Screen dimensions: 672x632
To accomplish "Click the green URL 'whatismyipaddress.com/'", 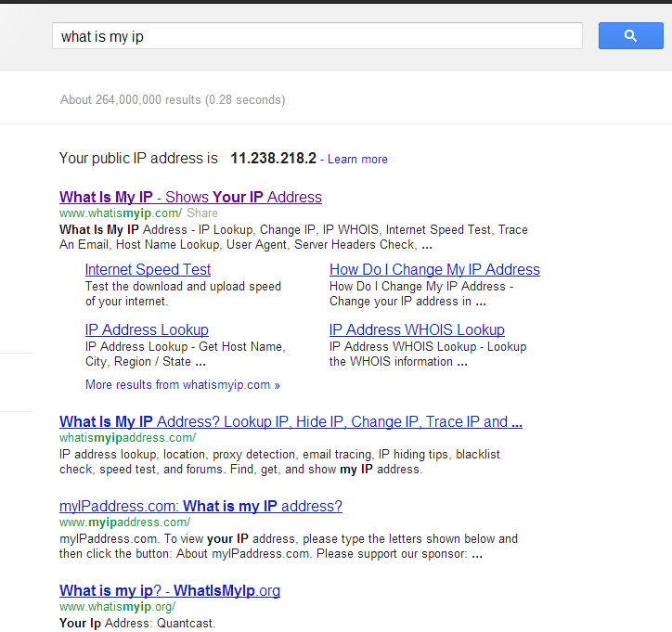I will click(x=127, y=437).
